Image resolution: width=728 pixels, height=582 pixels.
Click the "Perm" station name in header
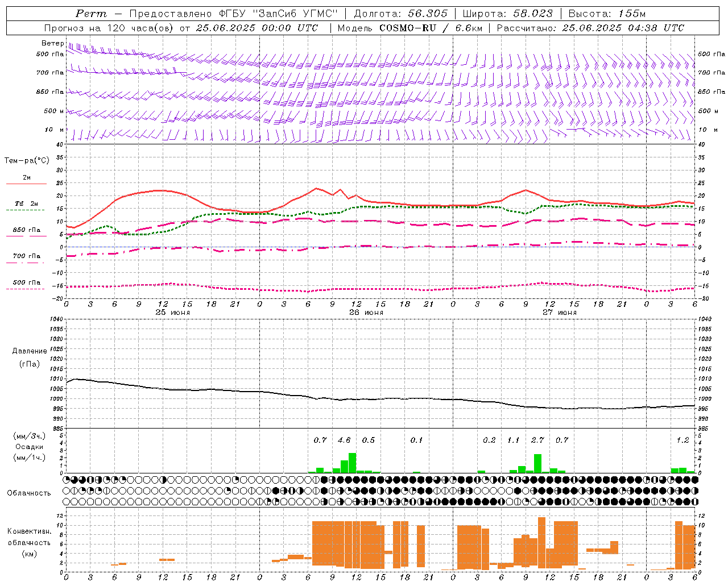(90, 14)
